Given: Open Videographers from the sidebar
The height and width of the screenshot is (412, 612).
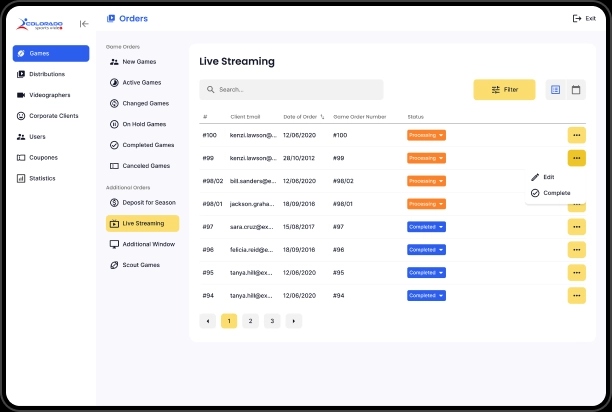Looking at the screenshot, I should click(x=51, y=95).
